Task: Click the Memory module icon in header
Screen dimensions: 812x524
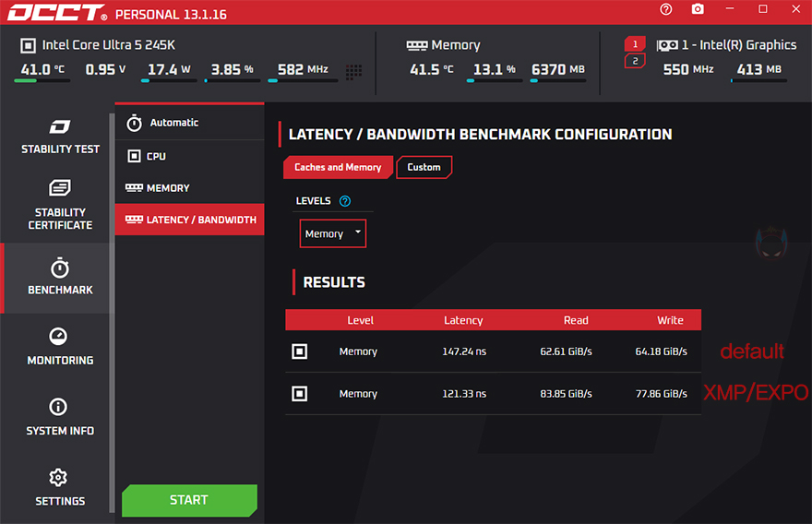Action: pos(417,45)
